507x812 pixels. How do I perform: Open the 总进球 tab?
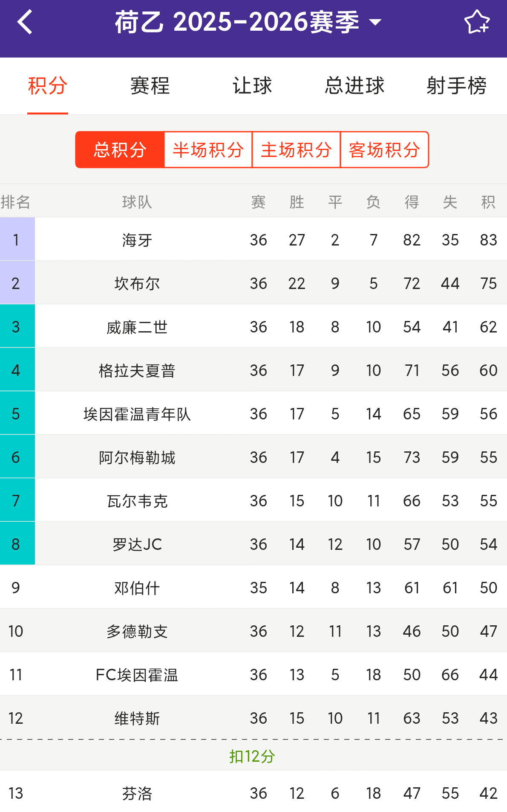(354, 86)
